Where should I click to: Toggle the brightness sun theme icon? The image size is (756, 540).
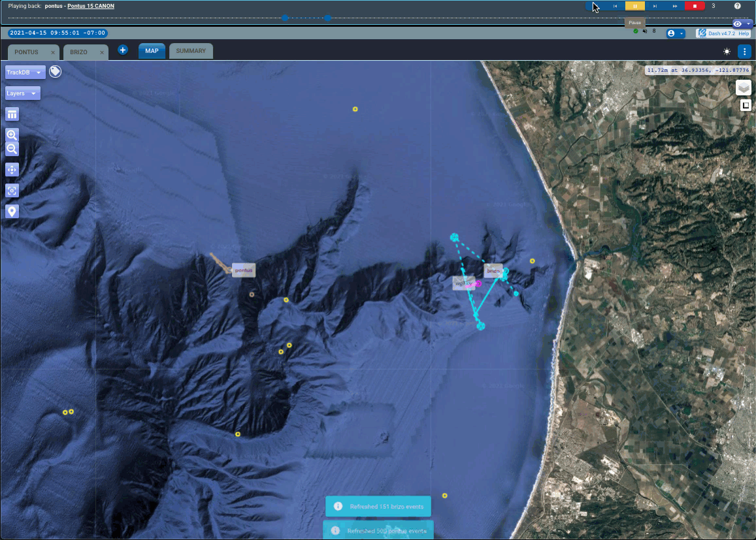pyautogui.click(x=727, y=52)
